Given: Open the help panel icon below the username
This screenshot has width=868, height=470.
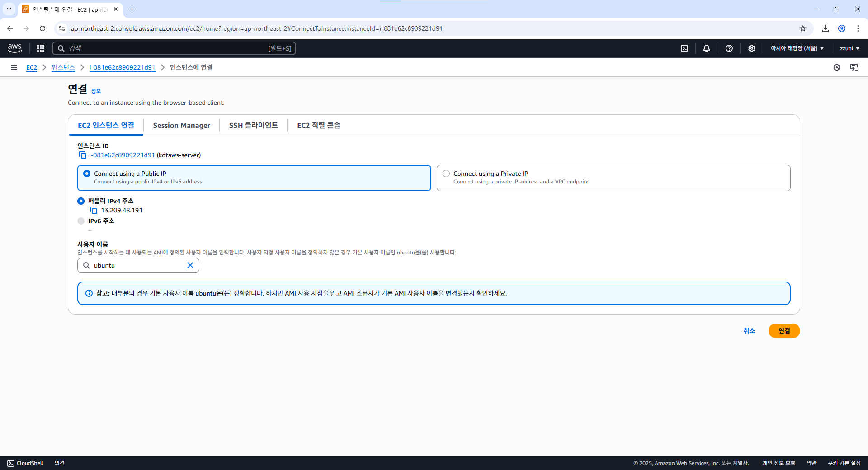Looking at the screenshot, I should click(x=854, y=67).
